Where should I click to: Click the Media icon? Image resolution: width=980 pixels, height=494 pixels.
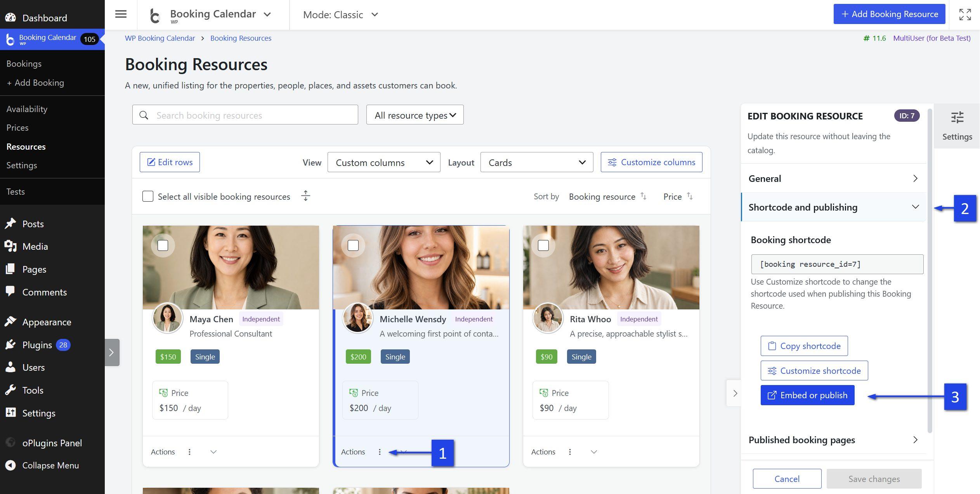[10, 246]
